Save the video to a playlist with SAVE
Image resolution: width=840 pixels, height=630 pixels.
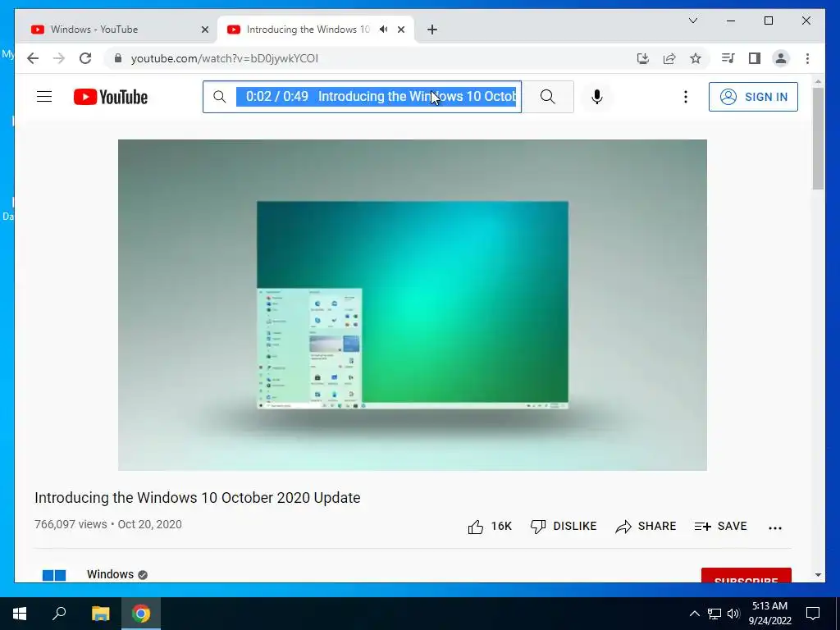720,527
